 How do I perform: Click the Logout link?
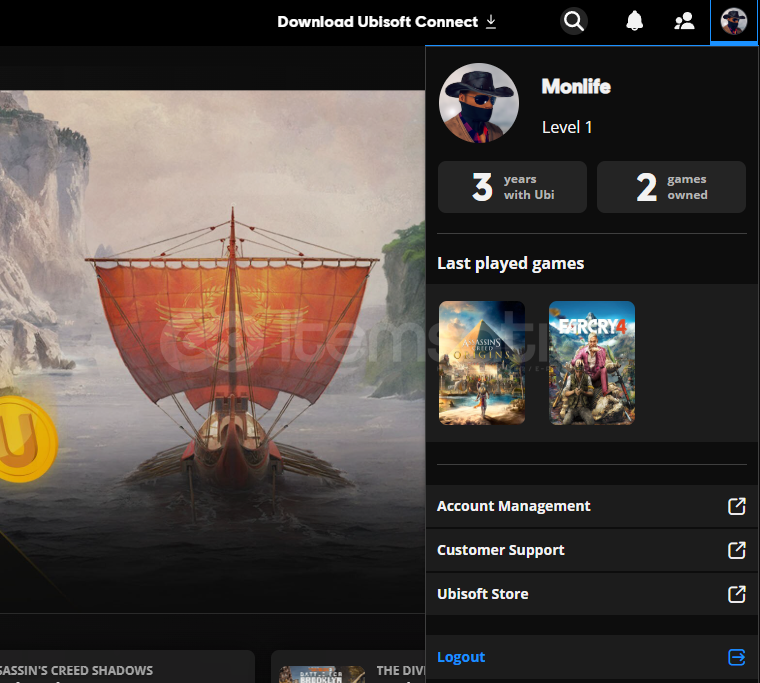[461, 657]
